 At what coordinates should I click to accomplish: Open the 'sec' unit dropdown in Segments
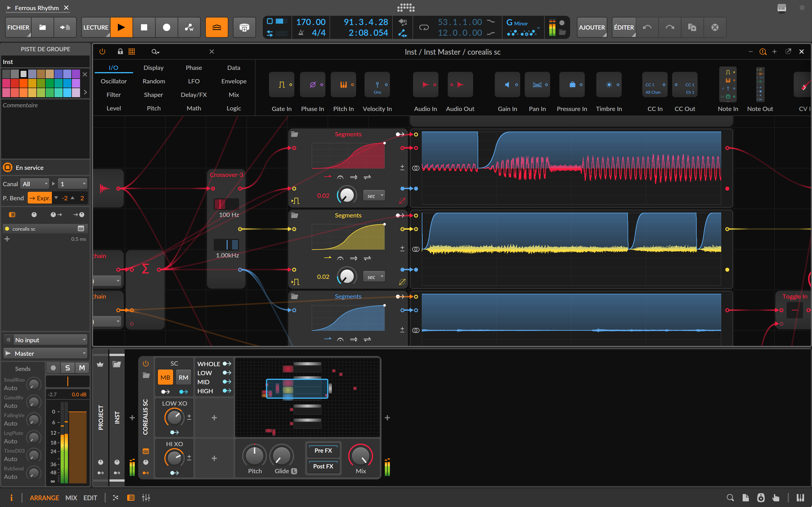[374, 195]
